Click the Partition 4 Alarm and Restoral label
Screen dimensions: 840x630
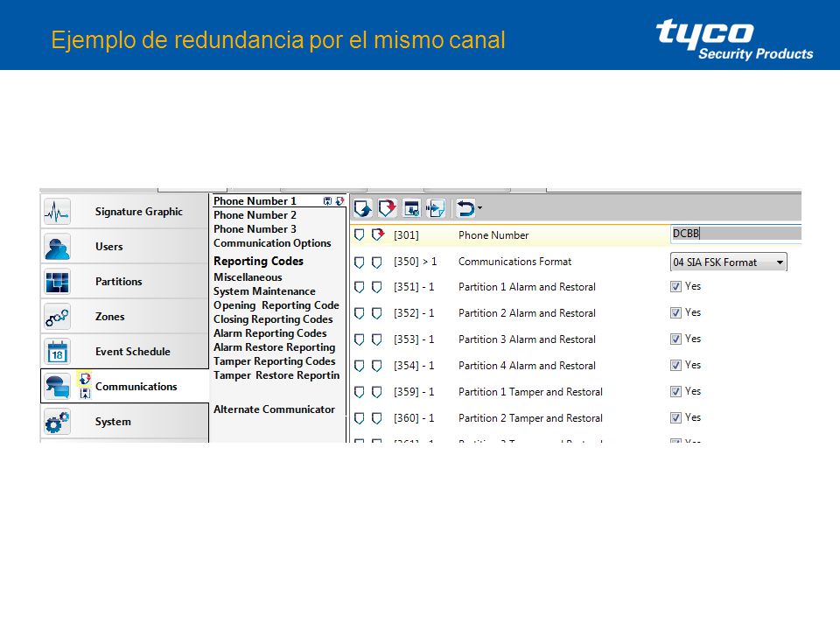(527, 366)
